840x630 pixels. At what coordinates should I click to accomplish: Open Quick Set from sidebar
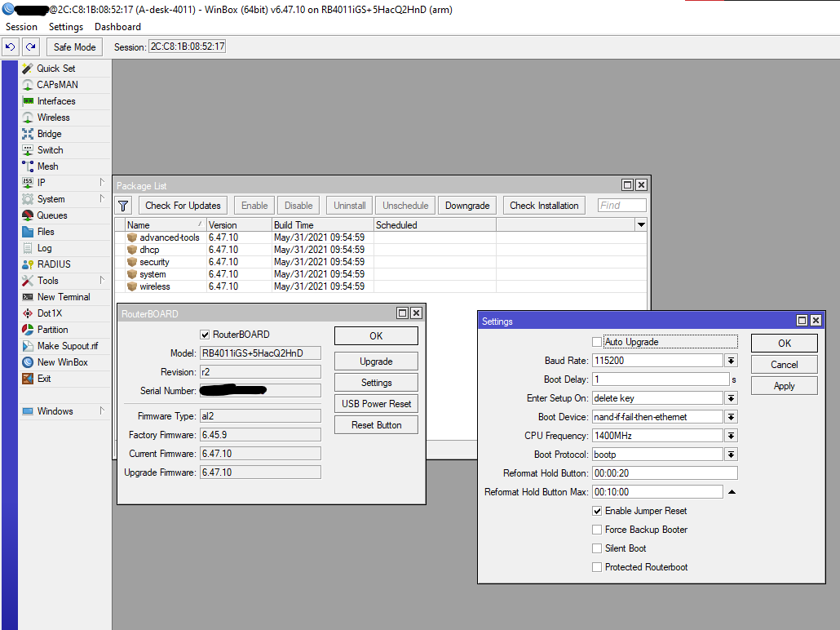(64, 69)
